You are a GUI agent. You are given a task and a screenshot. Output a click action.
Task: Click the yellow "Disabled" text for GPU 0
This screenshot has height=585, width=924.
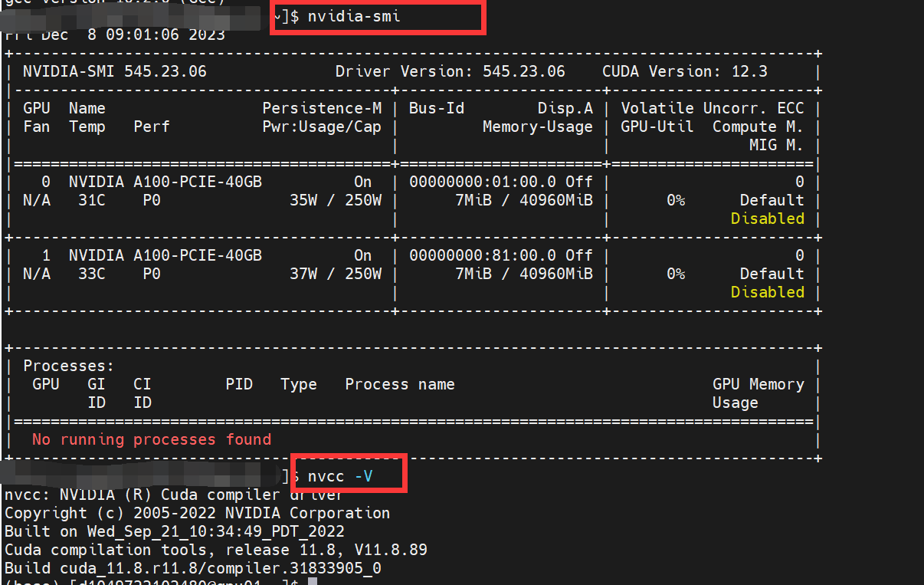click(768, 219)
